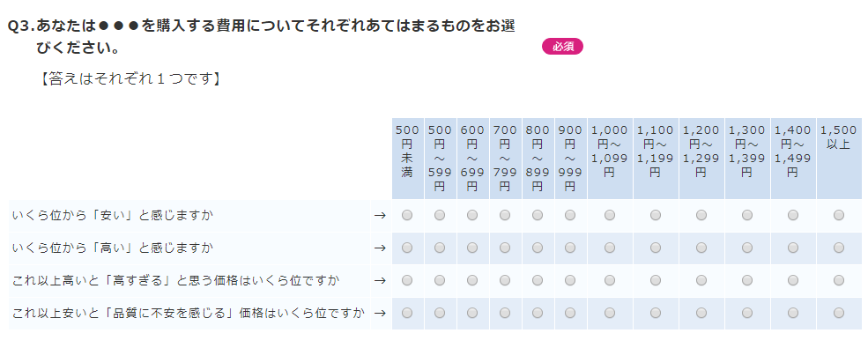The width and height of the screenshot is (868, 348).
Task: Select 500円～599円 for the「品質に不安を感じる」row
Action: pyautogui.click(x=440, y=313)
